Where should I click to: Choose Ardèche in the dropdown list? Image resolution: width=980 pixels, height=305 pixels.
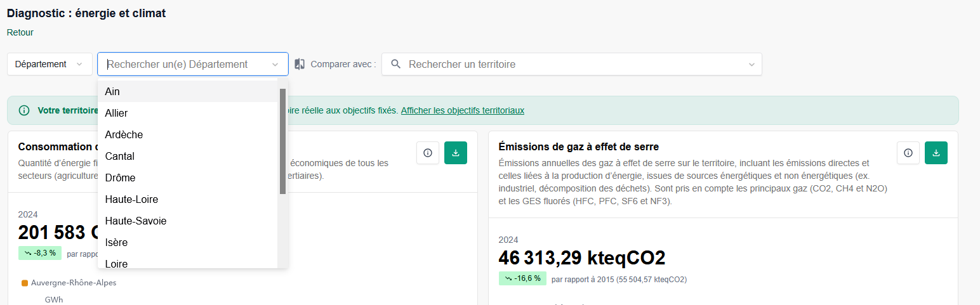[188, 134]
